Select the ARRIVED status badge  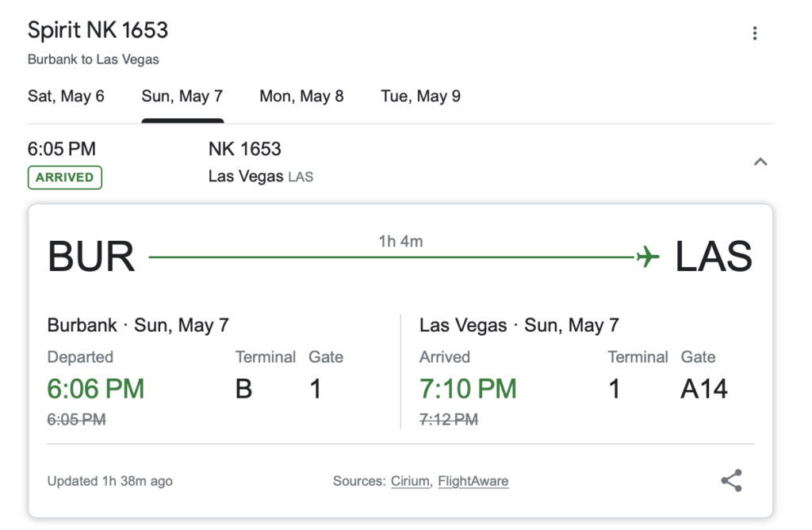pos(64,177)
